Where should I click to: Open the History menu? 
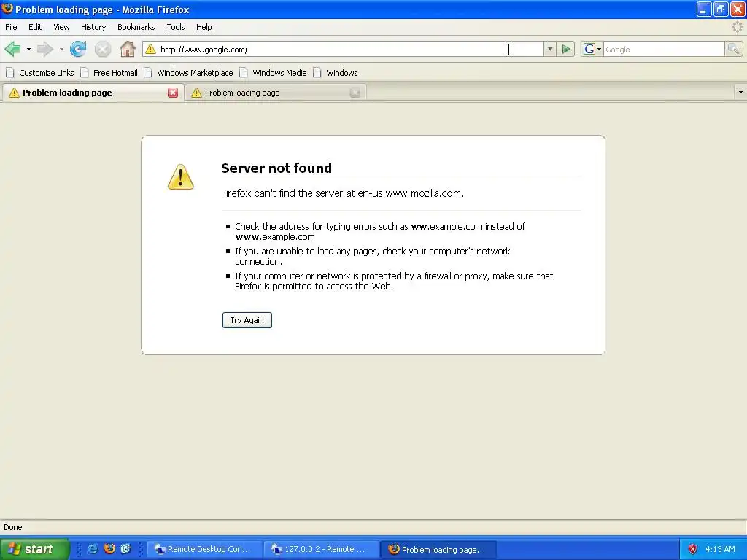pyautogui.click(x=93, y=27)
